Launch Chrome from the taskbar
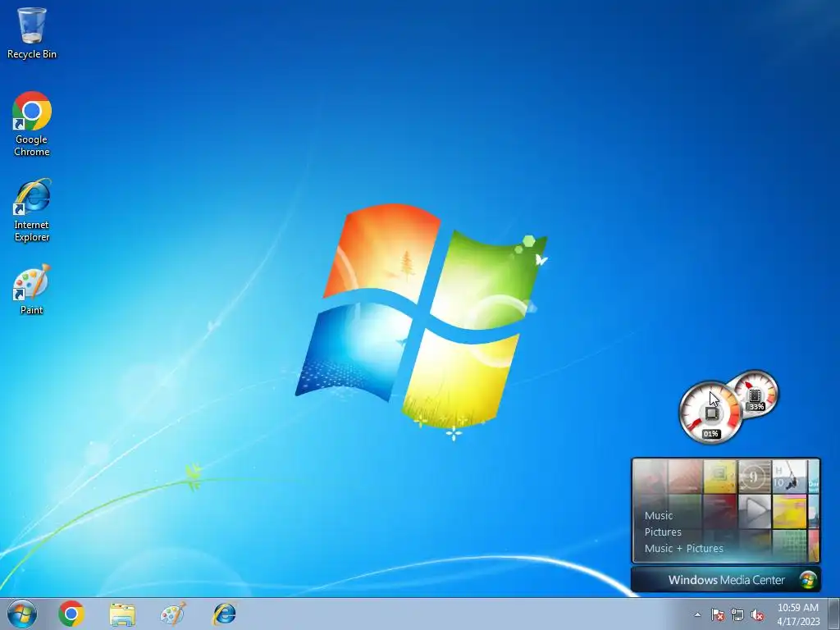Viewport: 840px width, 630px height. point(71,614)
